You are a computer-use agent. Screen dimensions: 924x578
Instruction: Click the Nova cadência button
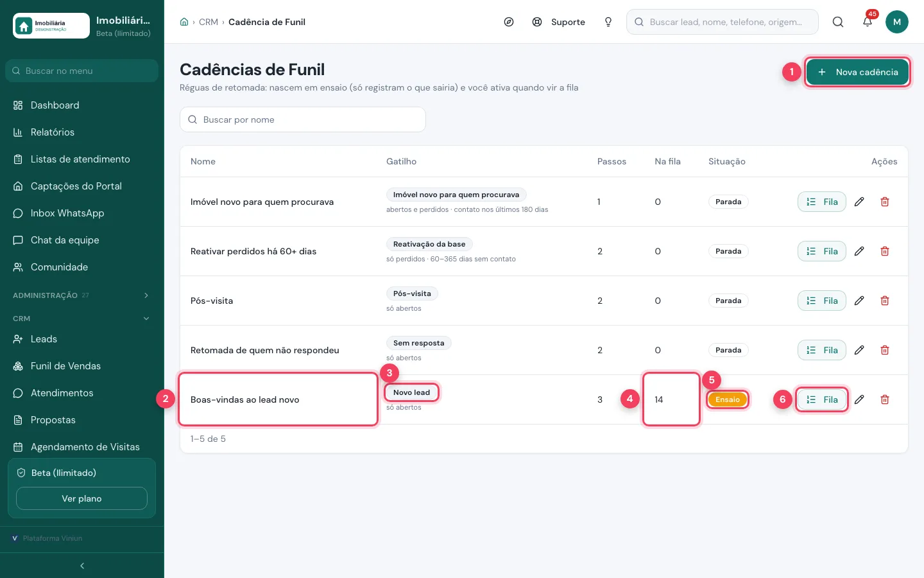click(857, 72)
